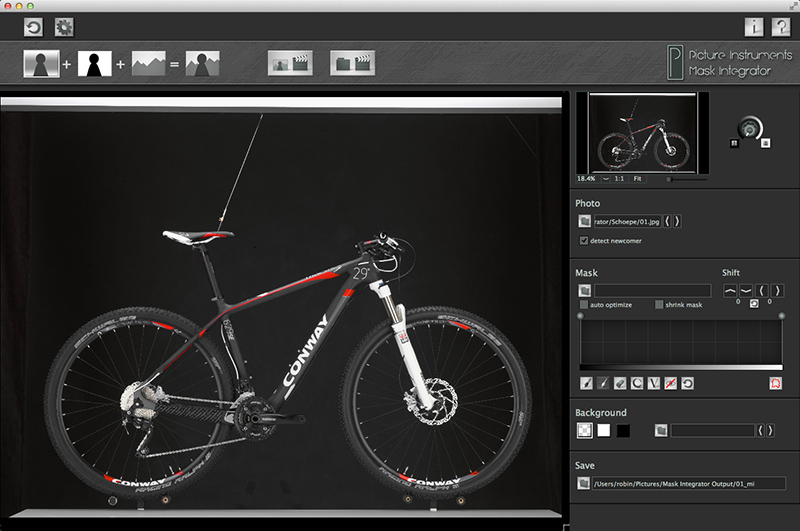Click the photo path field showing 01.jpg
The image size is (800, 531).
point(627,221)
